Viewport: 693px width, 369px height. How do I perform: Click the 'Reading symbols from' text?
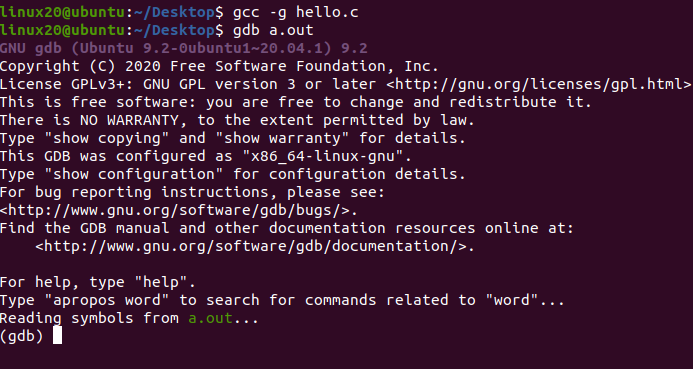89,318
